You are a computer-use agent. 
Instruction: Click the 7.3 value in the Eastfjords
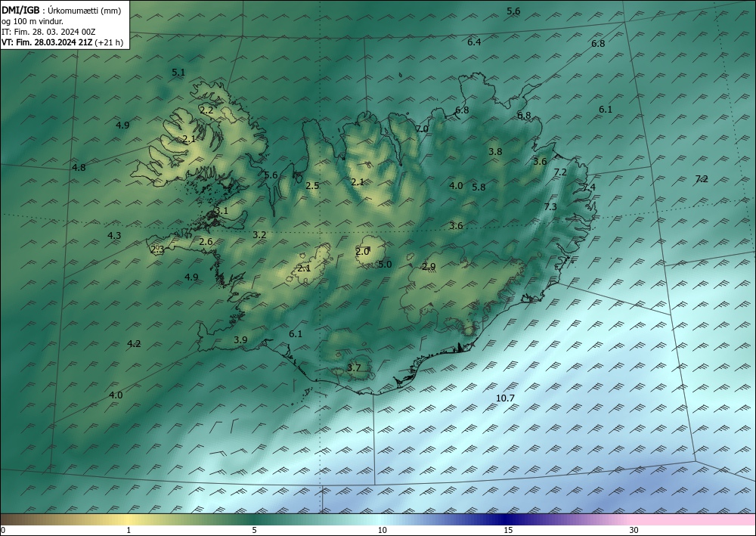550,207
